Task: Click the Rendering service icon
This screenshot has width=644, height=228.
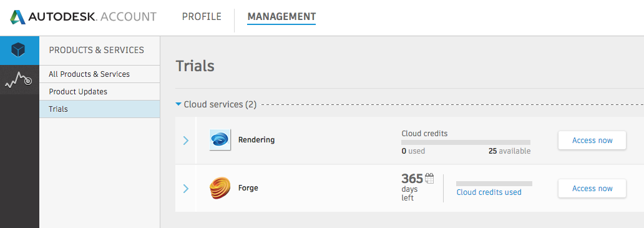Action: [220, 140]
